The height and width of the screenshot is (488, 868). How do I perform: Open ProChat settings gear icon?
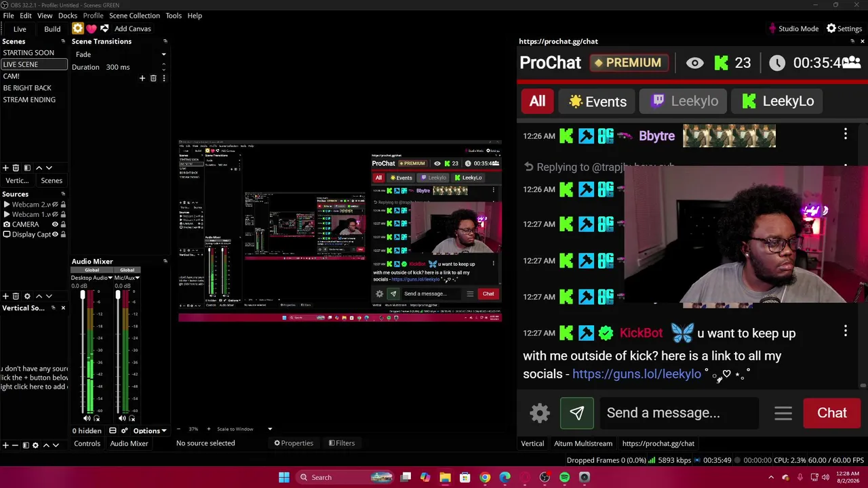(x=540, y=413)
